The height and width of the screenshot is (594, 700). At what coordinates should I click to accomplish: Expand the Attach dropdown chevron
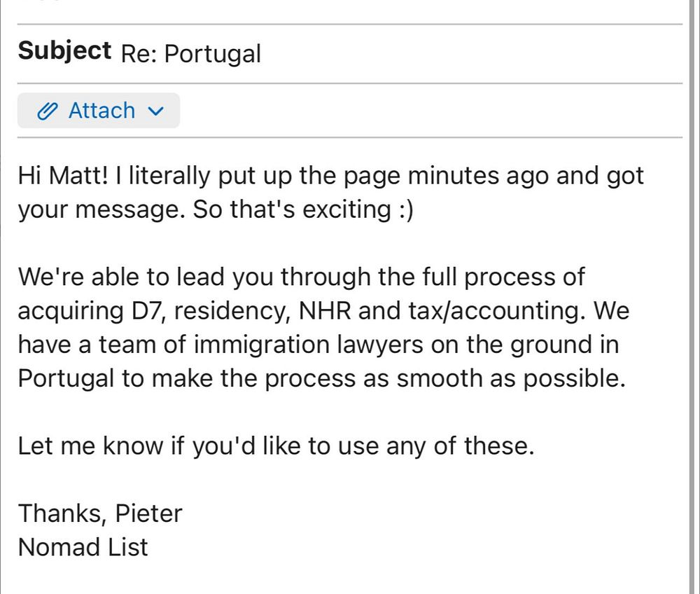pyautogui.click(x=157, y=111)
